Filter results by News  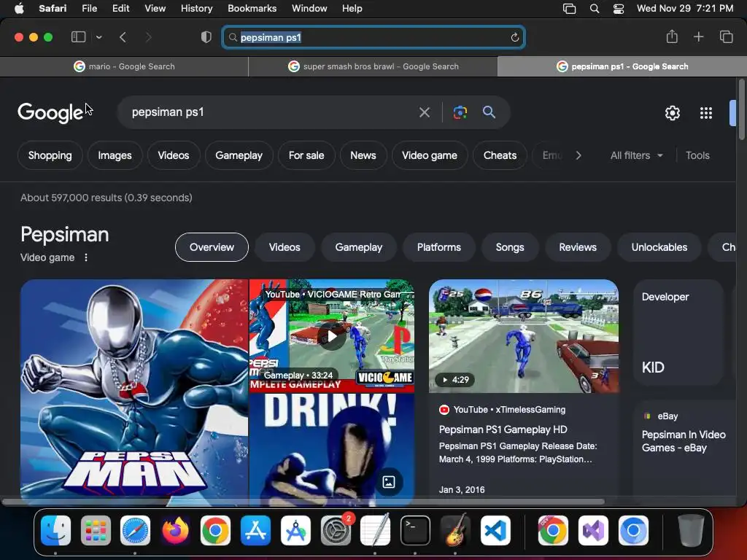363,155
